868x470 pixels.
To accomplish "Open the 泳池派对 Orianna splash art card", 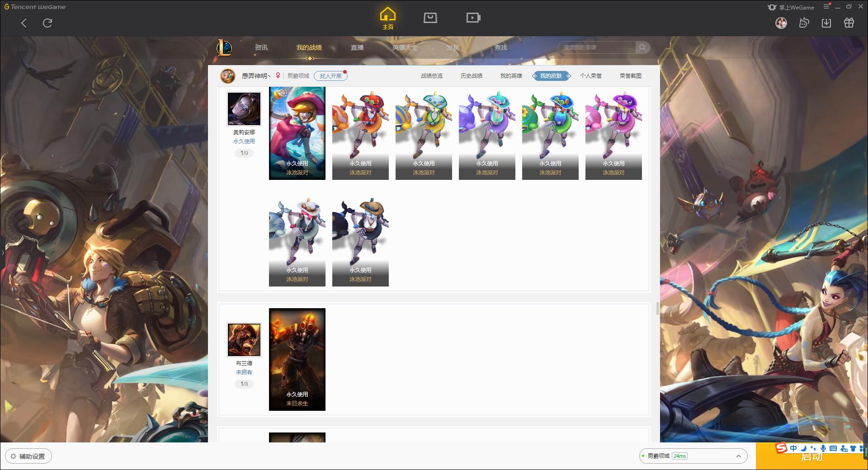I will [x=297, y=133].
